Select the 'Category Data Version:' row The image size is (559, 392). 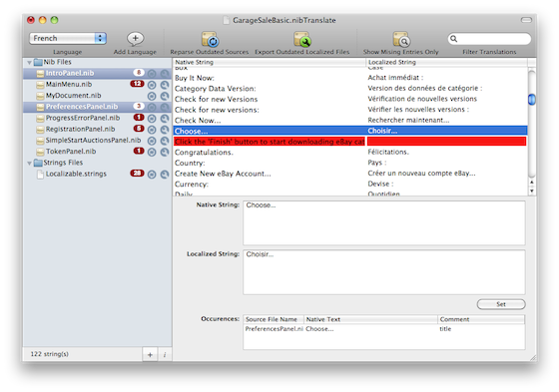pos(350,89)
